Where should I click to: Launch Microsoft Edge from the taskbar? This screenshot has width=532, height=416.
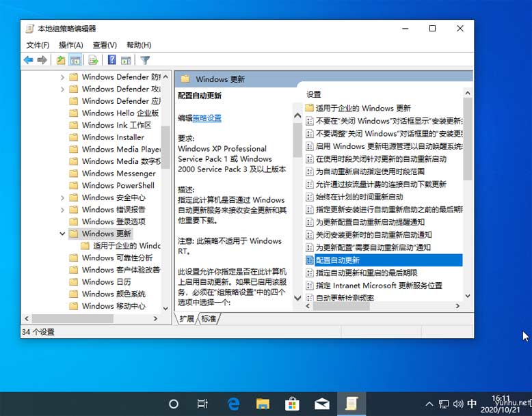(x=233, y=404)
